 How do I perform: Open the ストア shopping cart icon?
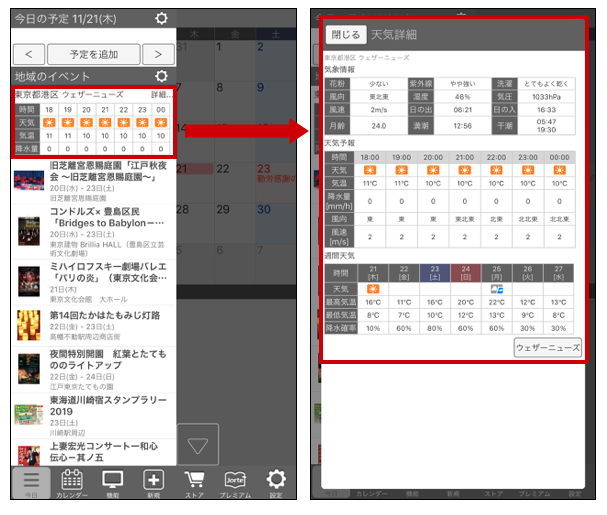194,483
